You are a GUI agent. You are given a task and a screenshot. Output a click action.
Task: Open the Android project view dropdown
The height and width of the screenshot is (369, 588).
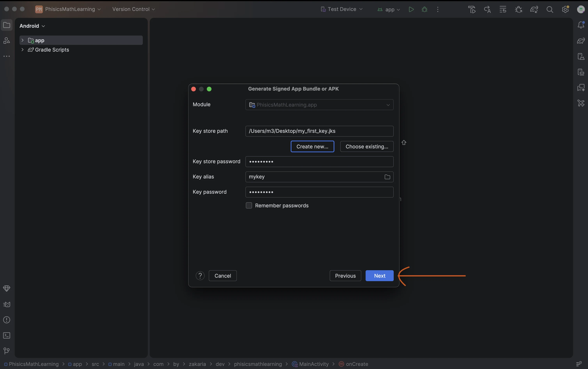pyautogui.click(x=32, y=26)
